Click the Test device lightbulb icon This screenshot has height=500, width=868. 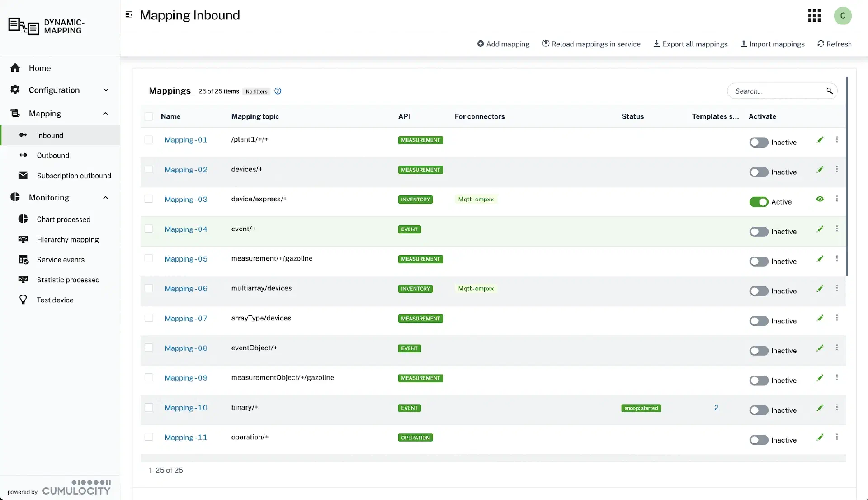pyautogui.click(x=23, y=300)
